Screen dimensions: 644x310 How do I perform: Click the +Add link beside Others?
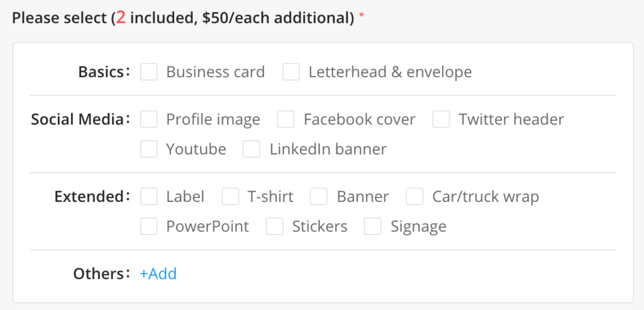[158, 274]
